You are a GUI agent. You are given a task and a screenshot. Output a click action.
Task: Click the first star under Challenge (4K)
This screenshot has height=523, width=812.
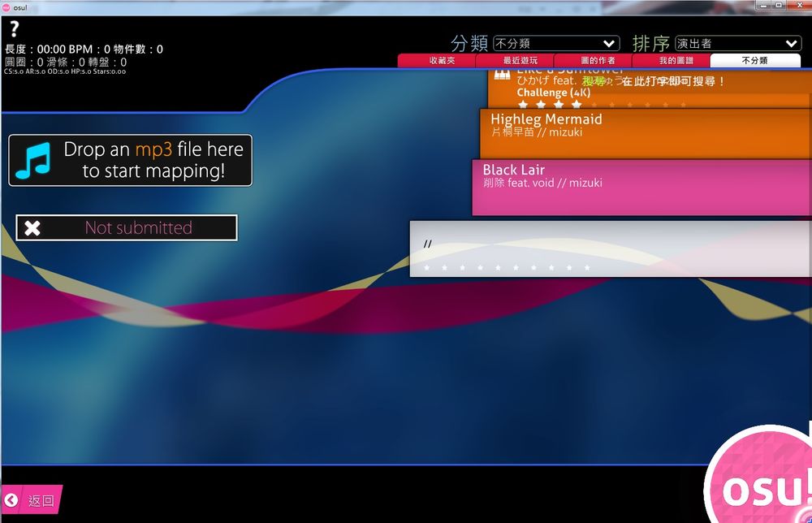[x=523, y=104]
